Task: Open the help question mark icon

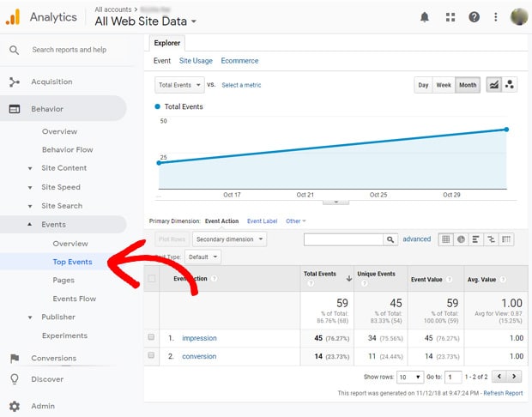Action: click(x=474, y=17)
